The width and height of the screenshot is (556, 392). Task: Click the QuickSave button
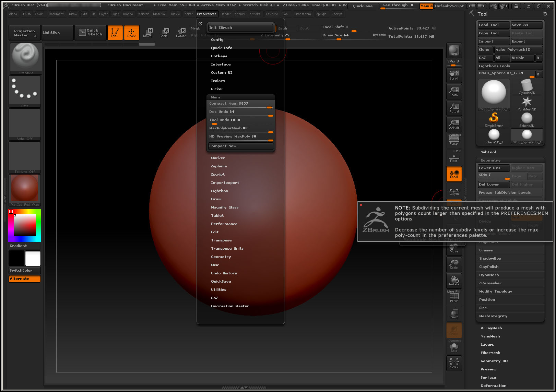(363, 6)
